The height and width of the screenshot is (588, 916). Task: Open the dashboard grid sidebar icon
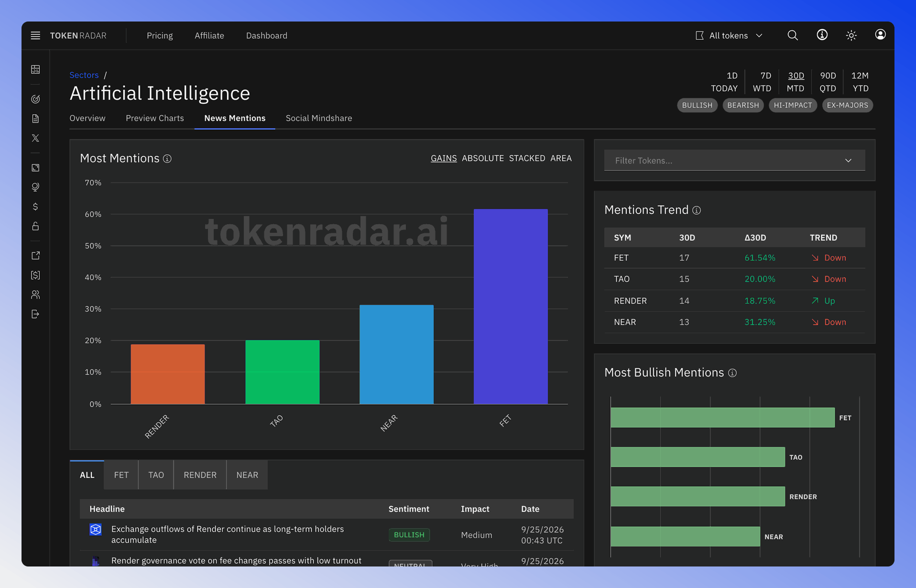pos(35,69)
